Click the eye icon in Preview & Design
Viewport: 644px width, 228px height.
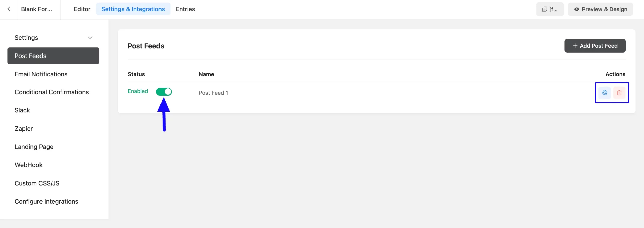pyautogui.click(x=577, y=9)
